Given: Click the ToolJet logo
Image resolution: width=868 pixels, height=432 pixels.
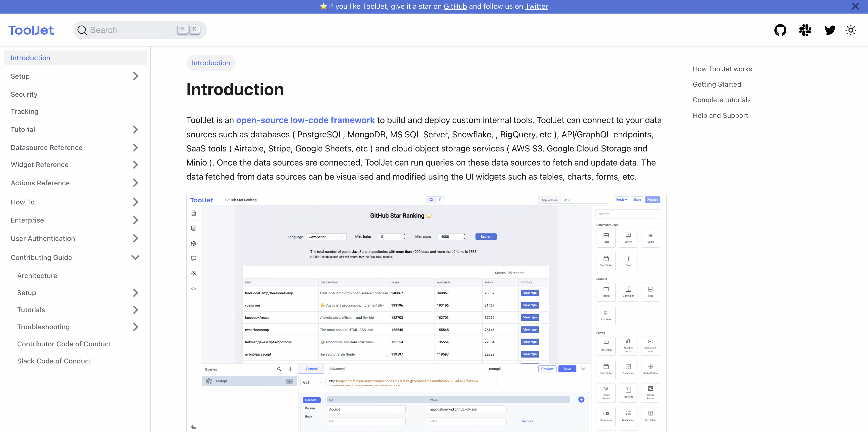Looking at the screenshot, I should point(31,30).
